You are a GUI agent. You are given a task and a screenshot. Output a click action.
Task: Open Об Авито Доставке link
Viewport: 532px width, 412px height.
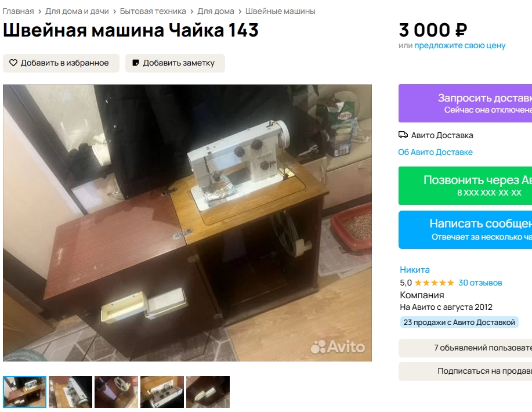click(x=435, y=152)
